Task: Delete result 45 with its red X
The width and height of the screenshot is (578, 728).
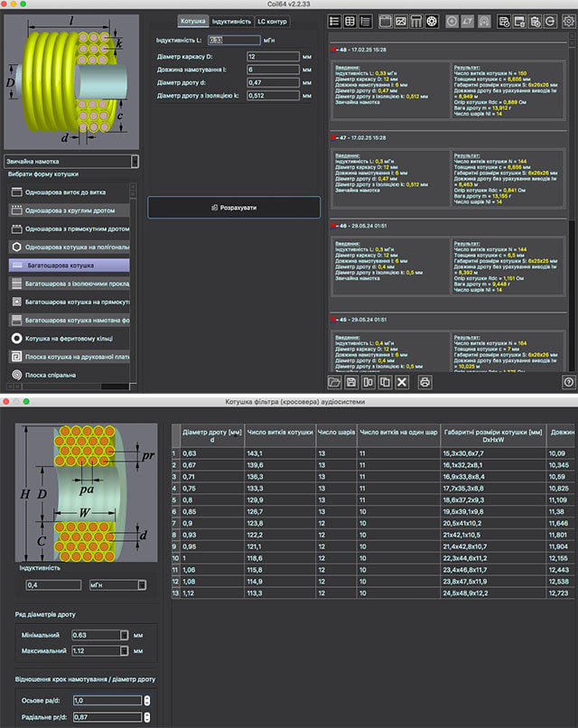Action: click(333, 320)
